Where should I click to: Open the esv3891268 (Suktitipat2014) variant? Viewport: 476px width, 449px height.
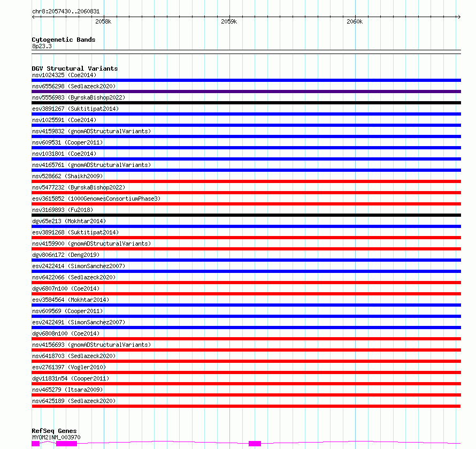[x=75, y=232]
